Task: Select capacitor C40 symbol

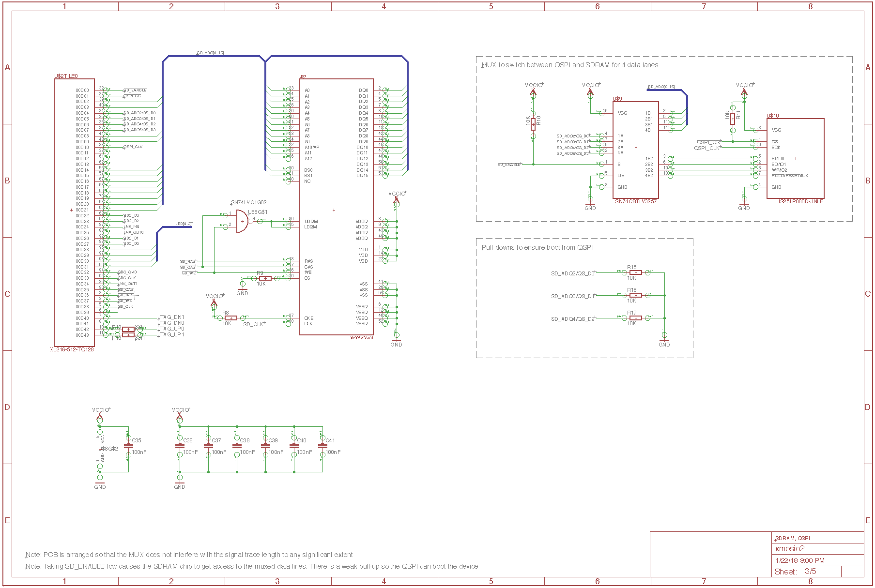Action: (x=294, y=446)
